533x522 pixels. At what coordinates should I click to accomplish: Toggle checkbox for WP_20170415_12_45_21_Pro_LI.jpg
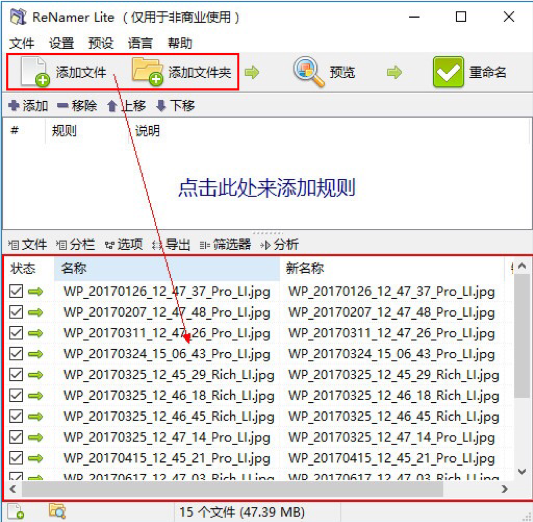pyautogui.click(x=16, y=458)
